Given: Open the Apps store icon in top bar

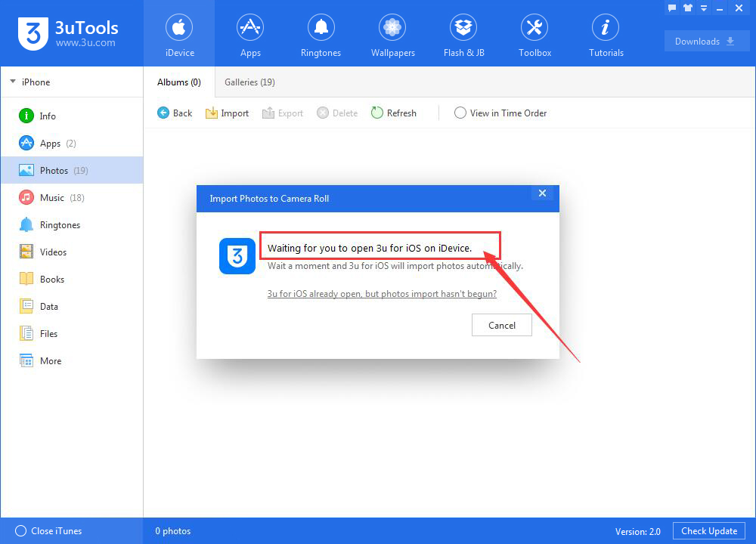Looking at the screenshot, I should 250,27.
